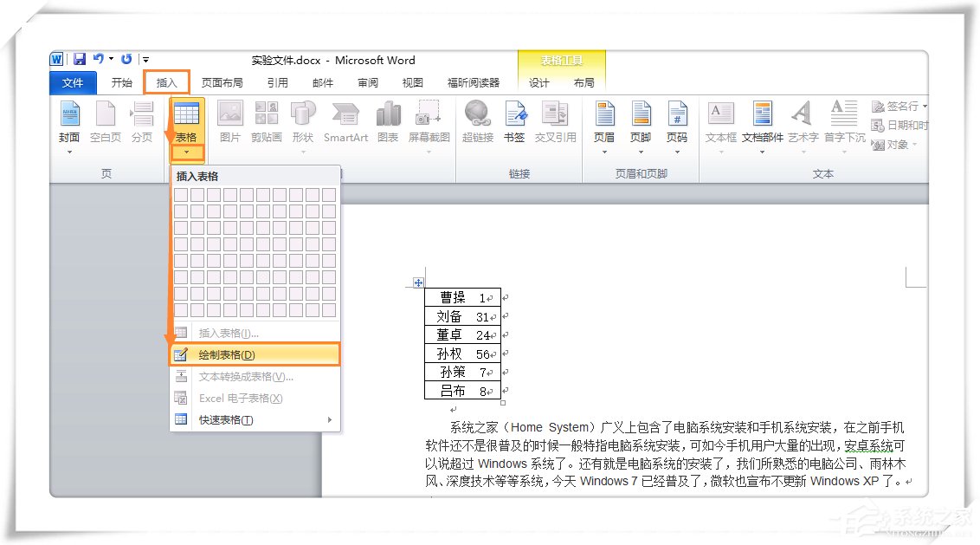
Task: Save the document from Quick Access Toolbar
Action: (x=81, y=59)
